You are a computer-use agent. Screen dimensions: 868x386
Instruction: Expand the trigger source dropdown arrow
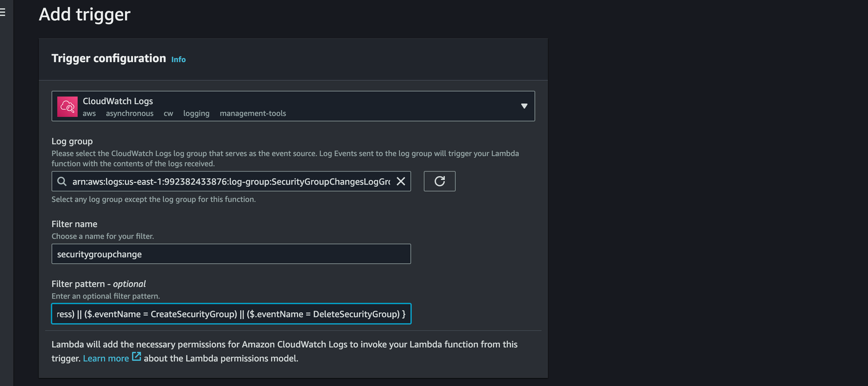(x=524, y=106)
